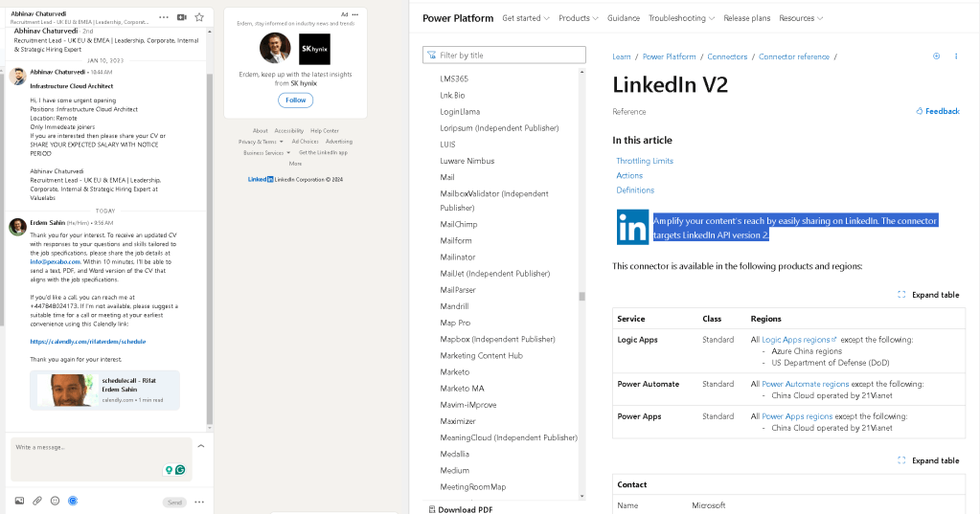980x514 pixels.
Task: Select Mailchimp in the connector list
Action: tap(458, 224)
